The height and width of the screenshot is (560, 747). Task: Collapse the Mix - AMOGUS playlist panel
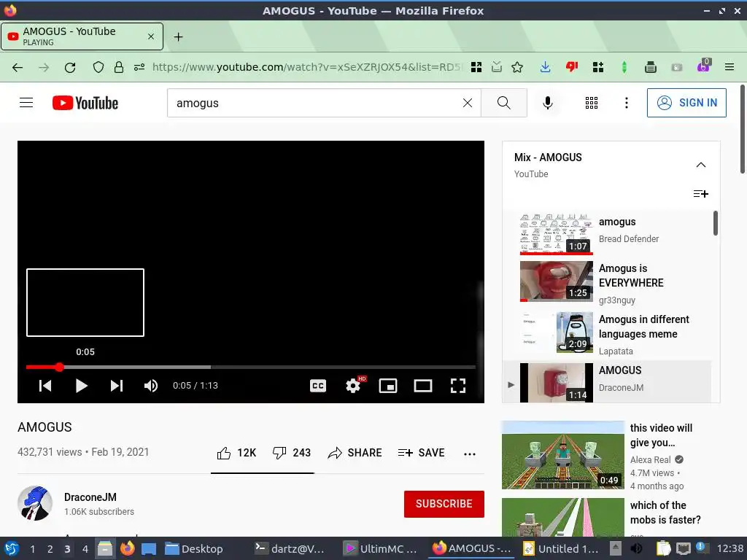pyautogui.click(x=700, y=165)
